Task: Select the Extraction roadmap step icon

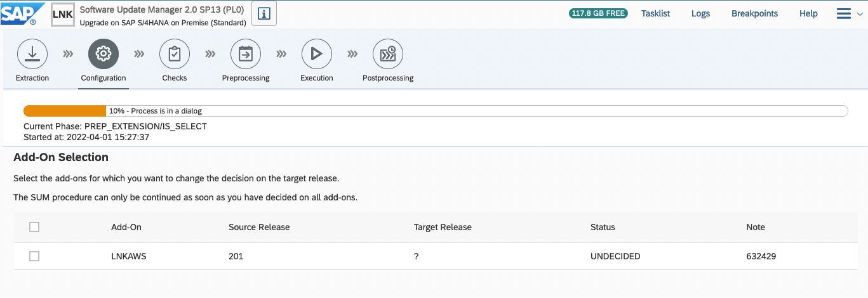Action: (32, 55)
